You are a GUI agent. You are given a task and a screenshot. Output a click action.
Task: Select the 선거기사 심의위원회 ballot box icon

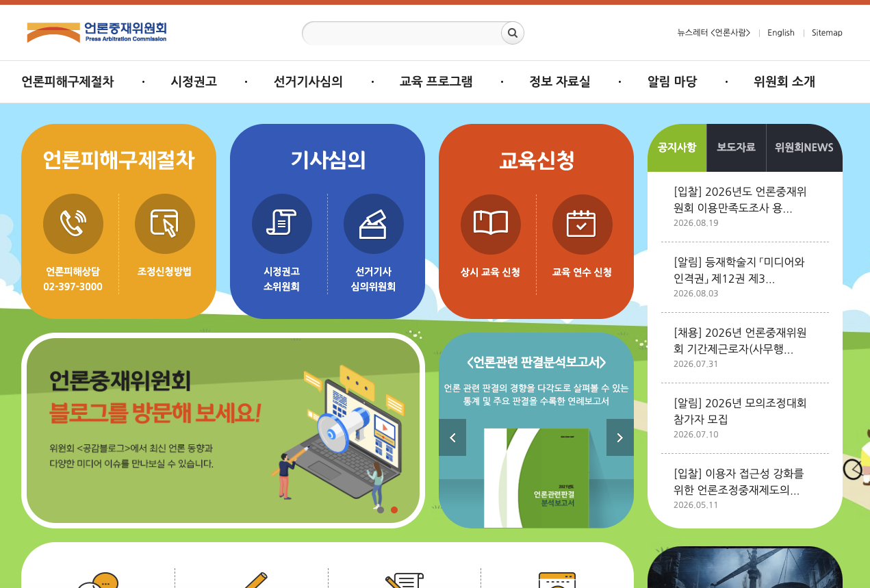point(374,224)
